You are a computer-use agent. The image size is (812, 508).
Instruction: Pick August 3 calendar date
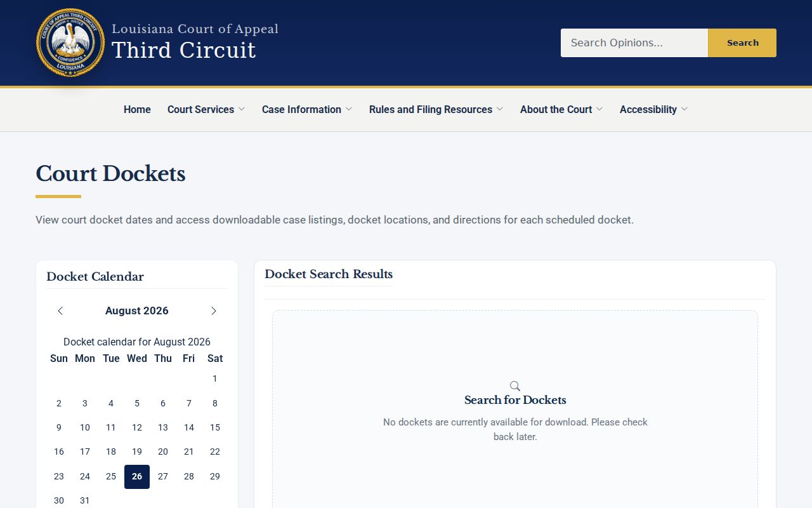click(85, 403)
